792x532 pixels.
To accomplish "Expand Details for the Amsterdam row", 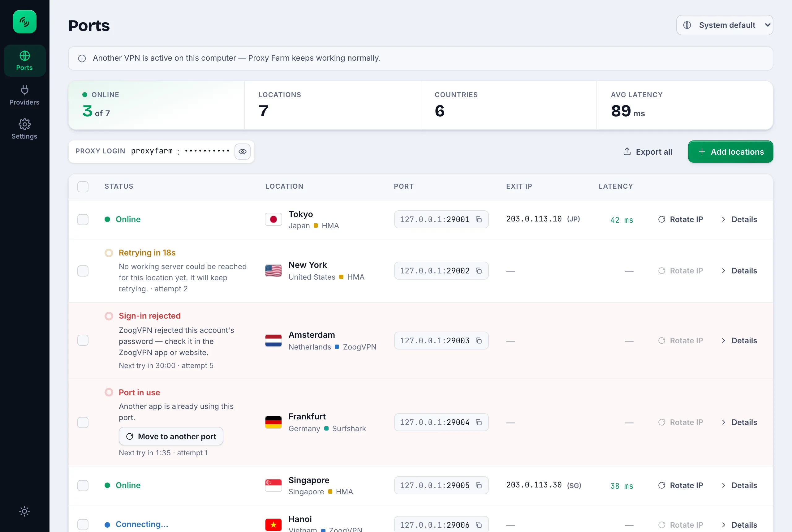I will 739,341.
